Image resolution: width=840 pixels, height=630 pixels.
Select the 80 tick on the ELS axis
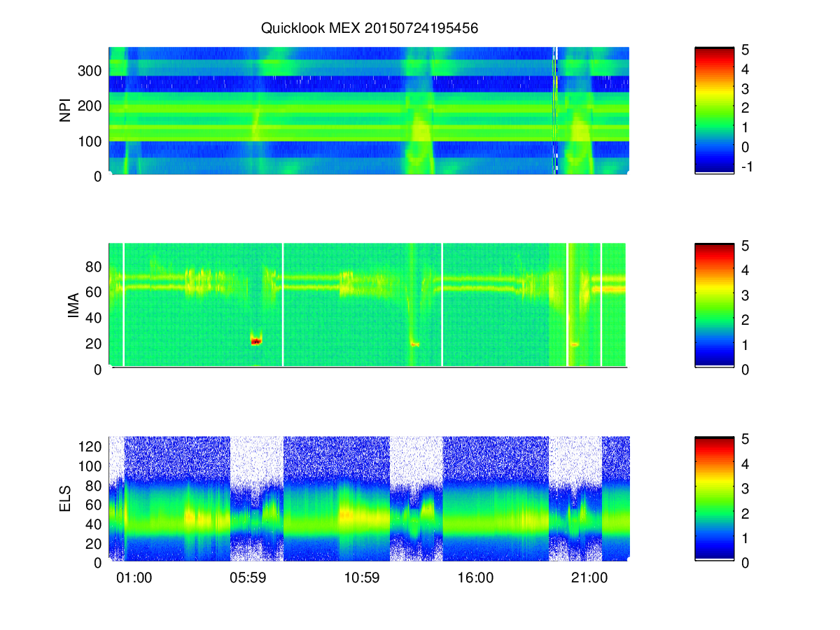(x=95, y=484)
